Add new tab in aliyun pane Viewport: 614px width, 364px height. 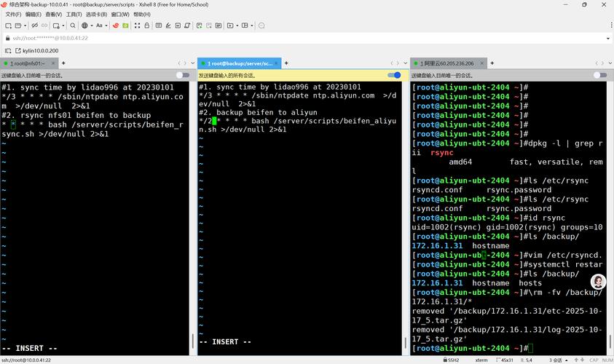click(x=492, y=63)
